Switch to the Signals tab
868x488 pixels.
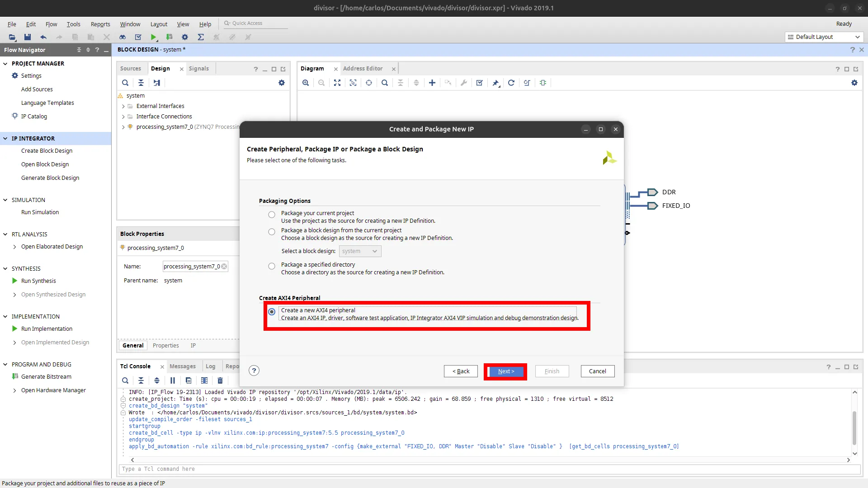point(199,69)
